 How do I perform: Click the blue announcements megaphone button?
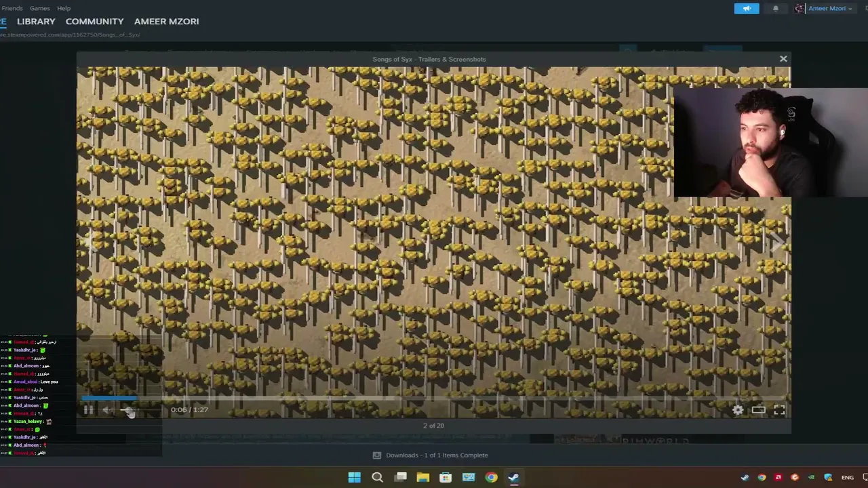747,8
